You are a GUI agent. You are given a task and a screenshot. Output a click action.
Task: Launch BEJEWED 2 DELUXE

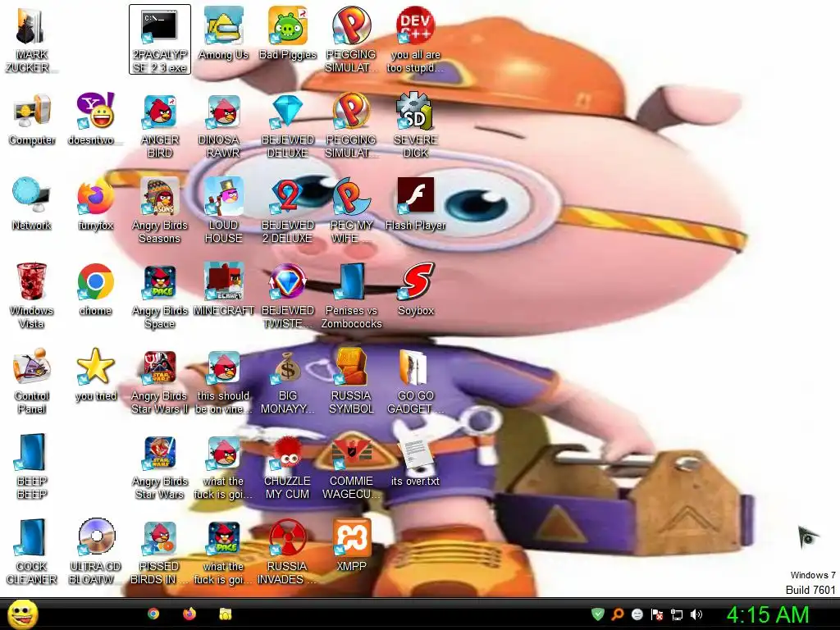(x=288, y=210)
